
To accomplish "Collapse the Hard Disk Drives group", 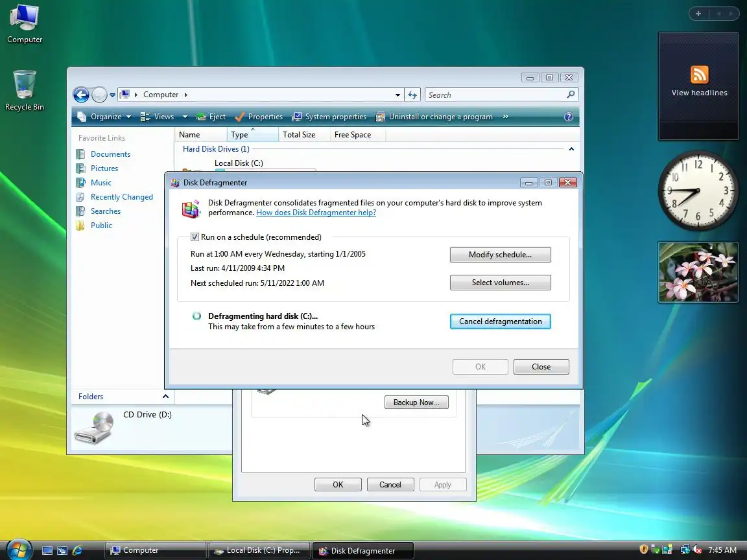I will tap(571, 149).
